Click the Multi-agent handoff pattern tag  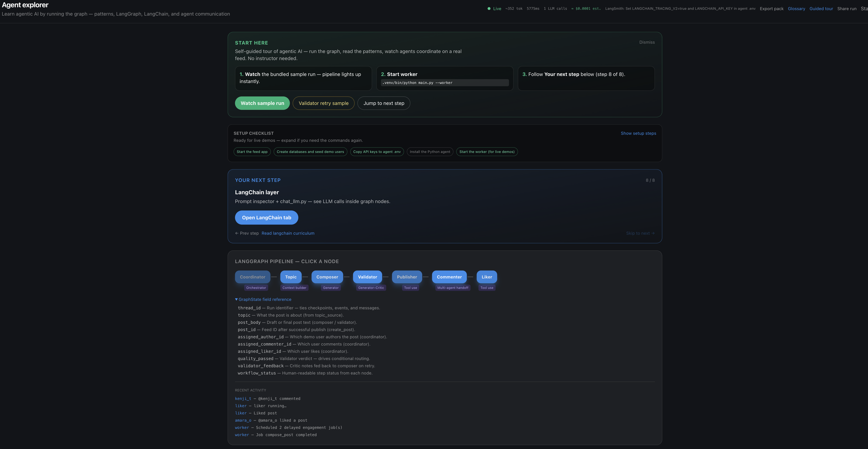(x=453, y=287)
